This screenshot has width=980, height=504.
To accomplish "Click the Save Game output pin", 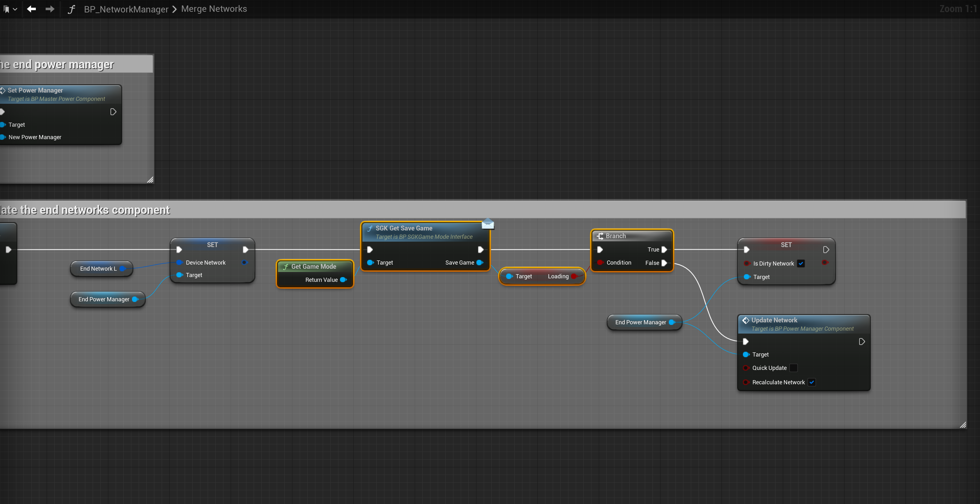I will (480, 263).
